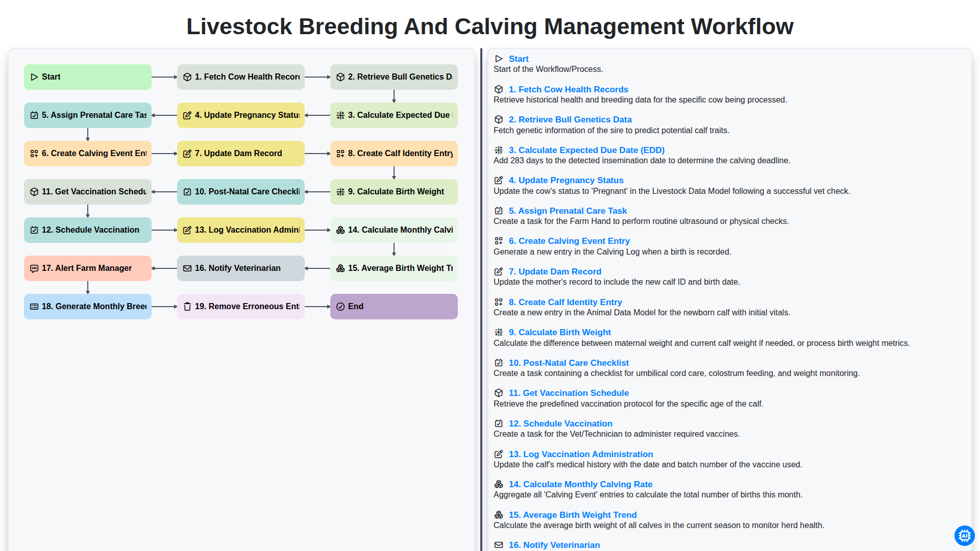Click the cube icon in Get Vaccination Schedule node
The width and height of the screenshot is (980, 551).
coord(34,192)
